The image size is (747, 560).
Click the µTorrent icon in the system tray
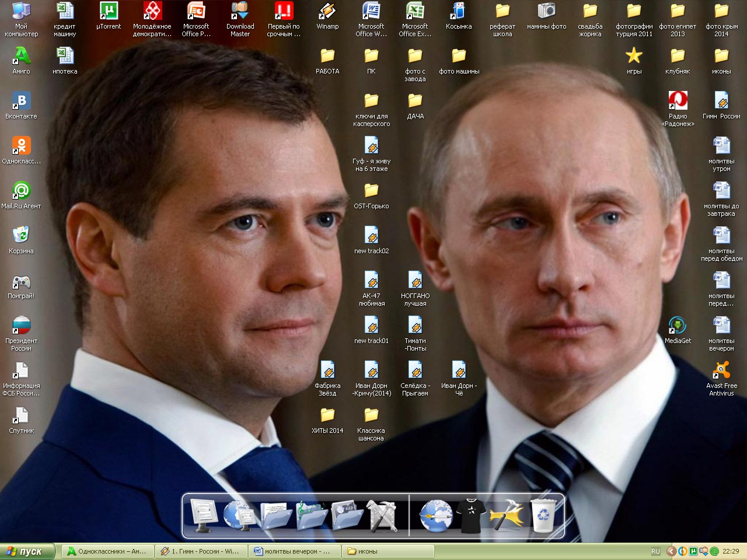[x=693, y=551]
